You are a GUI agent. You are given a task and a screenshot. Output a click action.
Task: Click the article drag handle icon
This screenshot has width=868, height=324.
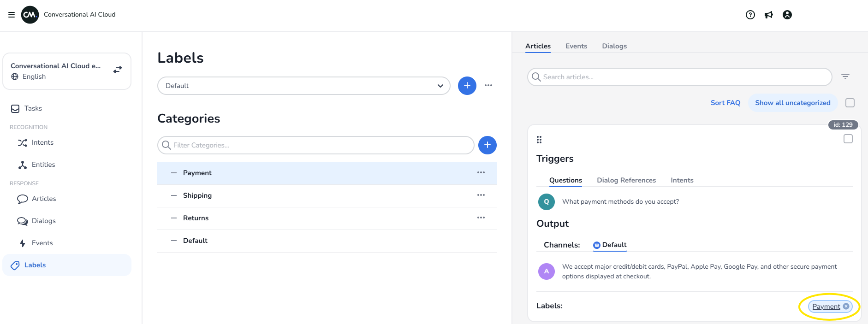pos(539,140)
